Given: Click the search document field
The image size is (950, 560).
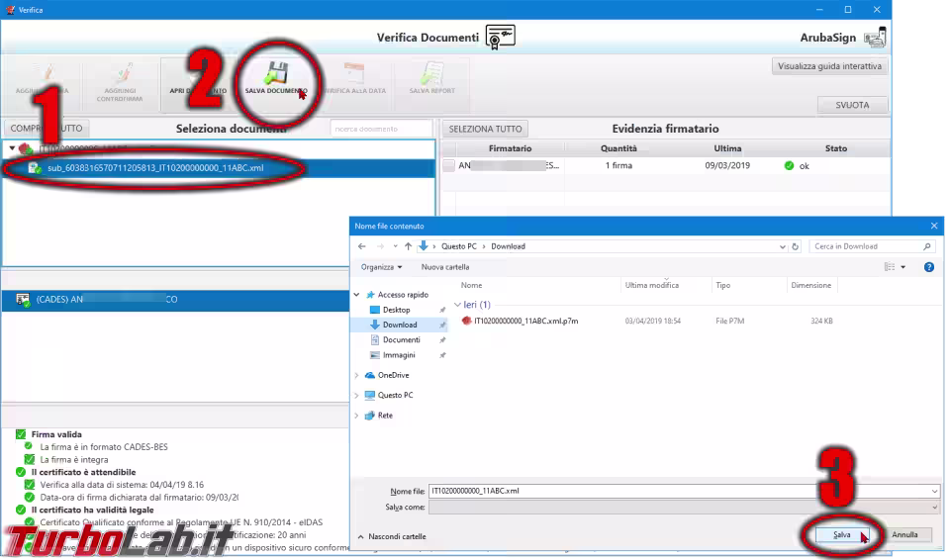Looking at the screenshot, I should pyautogui.click(x=381, y=129).
